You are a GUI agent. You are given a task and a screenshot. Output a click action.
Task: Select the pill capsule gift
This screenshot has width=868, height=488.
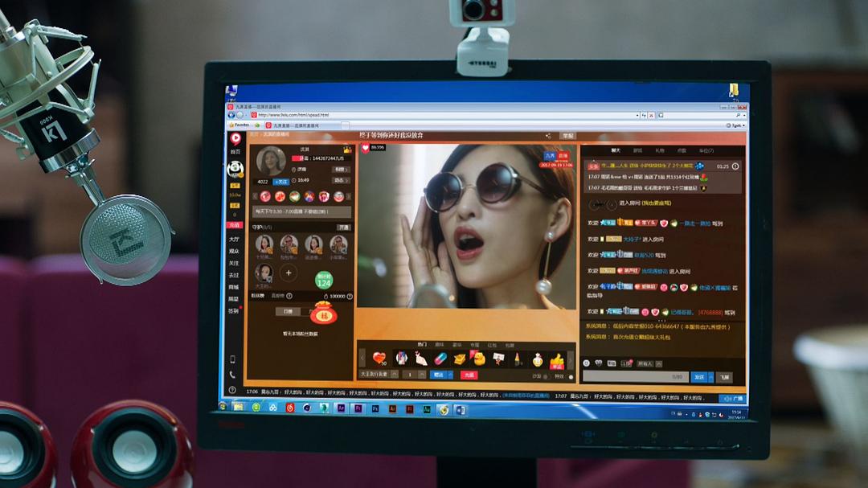coord(440,359)
